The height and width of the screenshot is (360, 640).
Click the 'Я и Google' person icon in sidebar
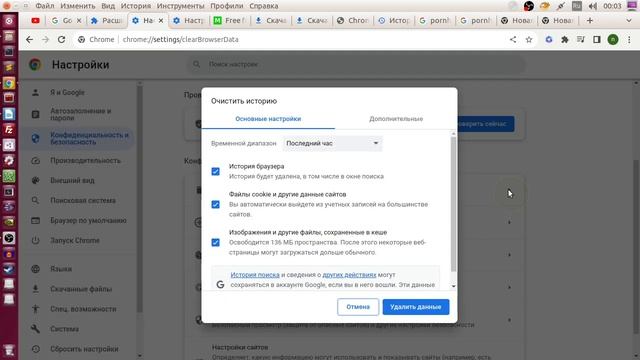[x=36, y=93]
